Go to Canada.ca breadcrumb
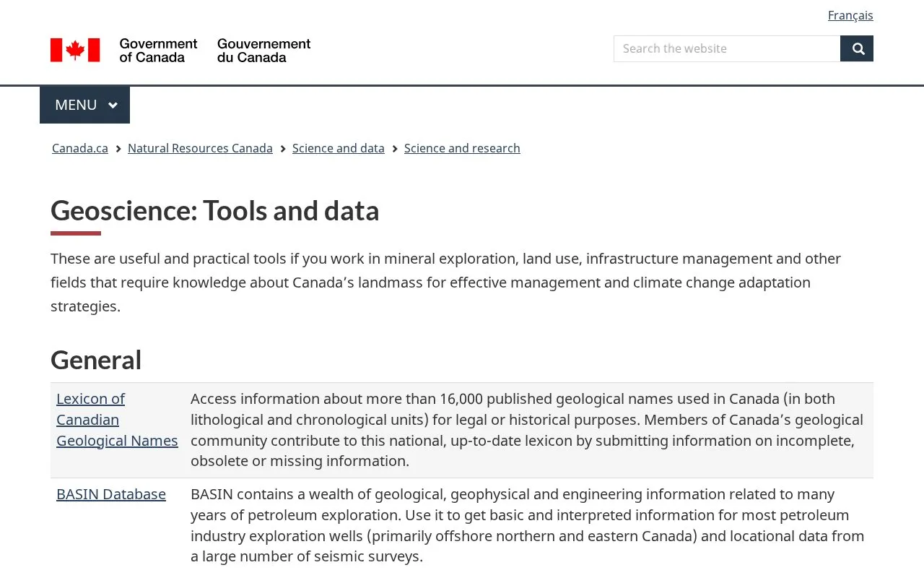This screenshot has width=924, height=578. [80, 148]
